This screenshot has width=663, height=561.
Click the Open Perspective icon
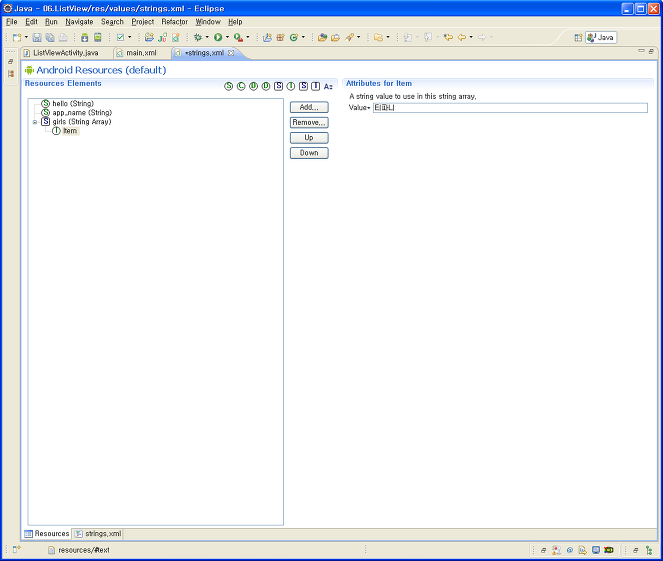578,38
